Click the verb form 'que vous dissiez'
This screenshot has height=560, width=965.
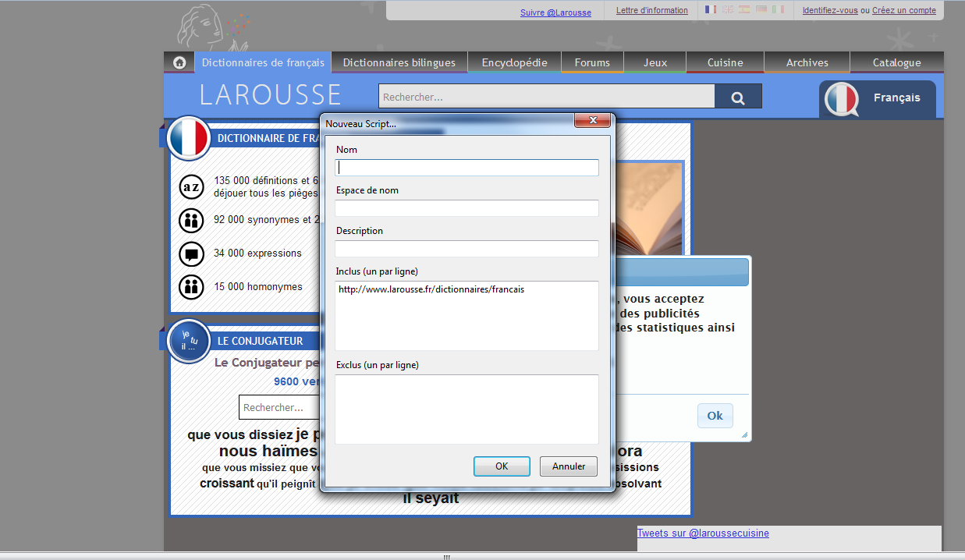tap(240, 435)
